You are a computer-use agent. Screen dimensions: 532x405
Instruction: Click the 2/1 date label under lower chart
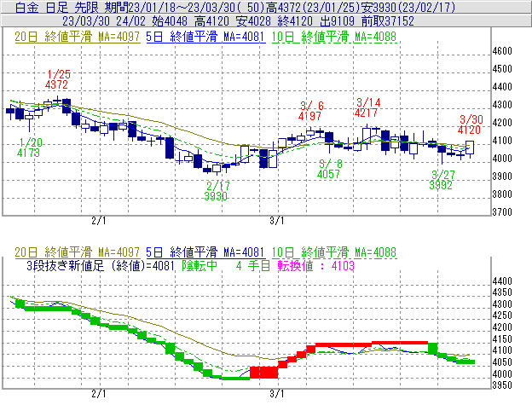pos(99,394)
